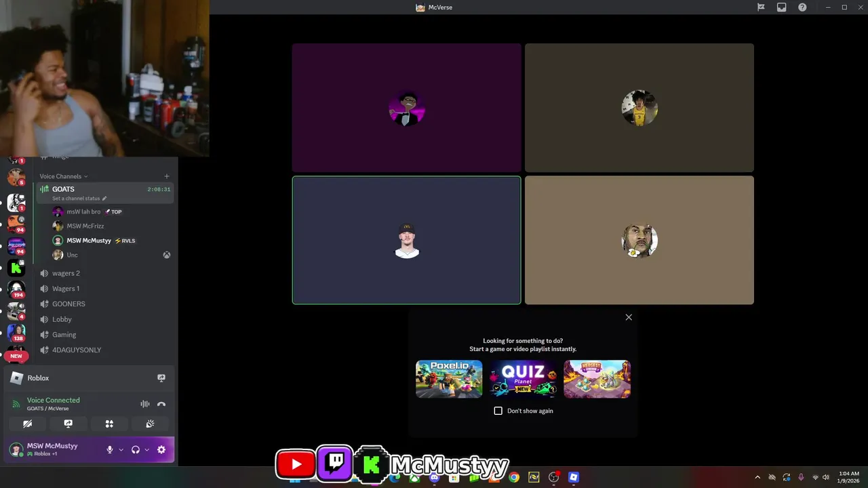Viewport: 868px width, 488px height.
Task: Launch the Poxel.io activity
Action: [449, 379]
